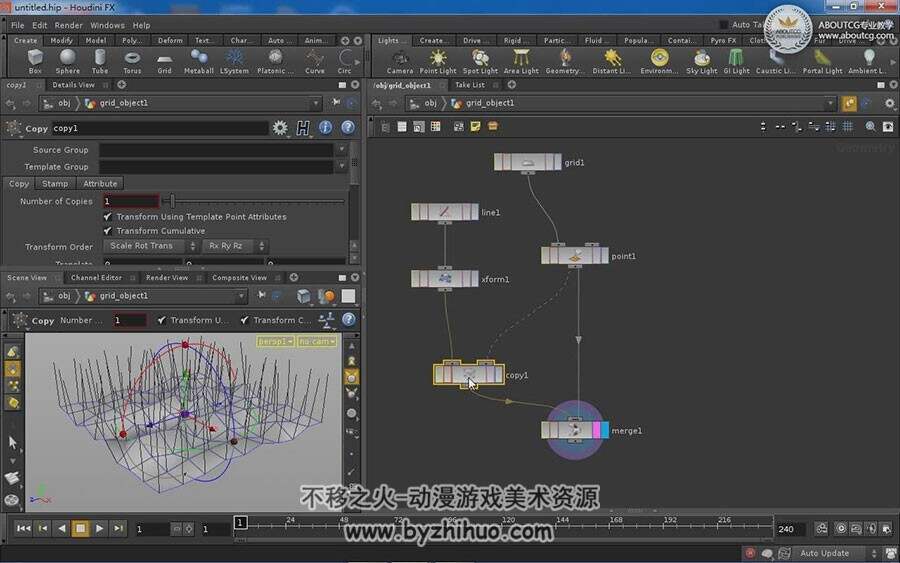Click the end frame 240 field
The image size is (900, 563).
791,529
